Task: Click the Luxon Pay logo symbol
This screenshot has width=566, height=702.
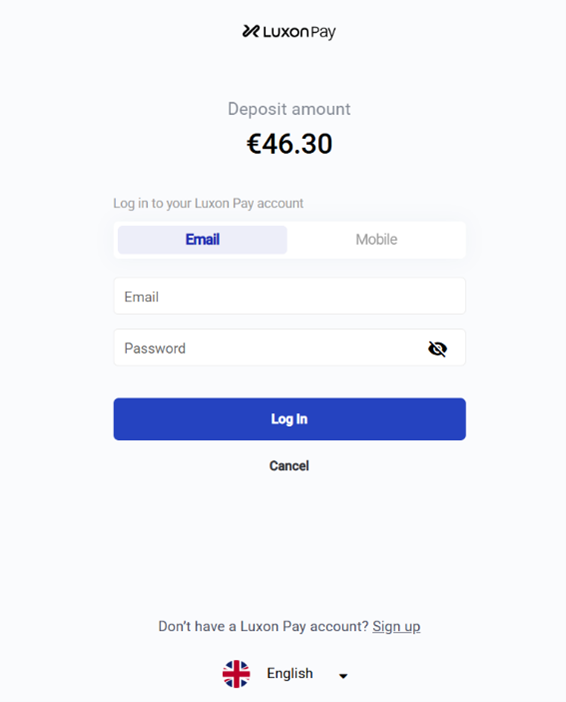Action: [x=251, y=31]
